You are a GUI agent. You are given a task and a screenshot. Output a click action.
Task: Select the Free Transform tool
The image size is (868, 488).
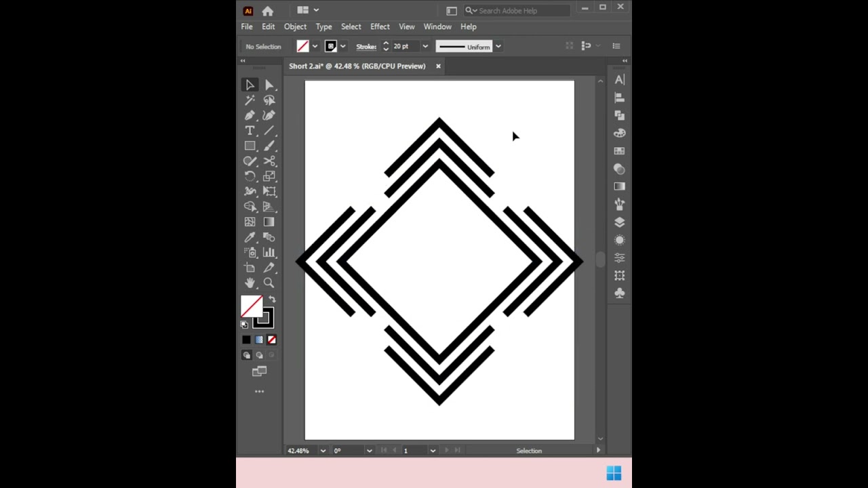[x=269, y=192]
